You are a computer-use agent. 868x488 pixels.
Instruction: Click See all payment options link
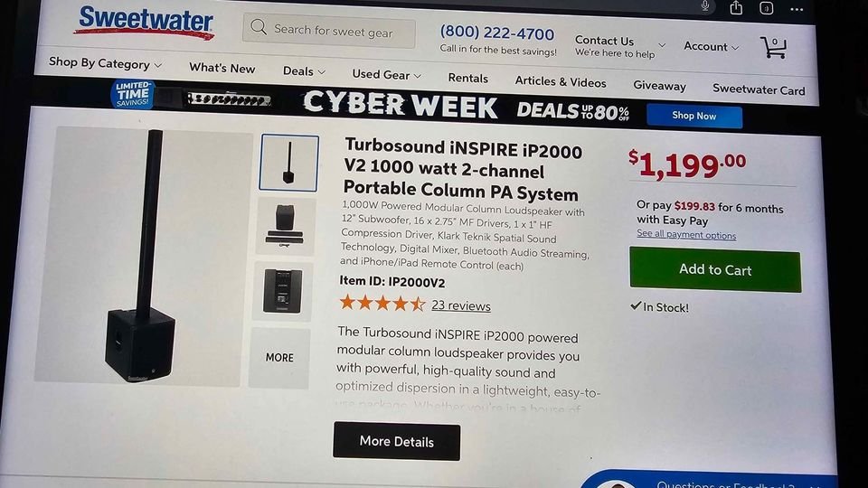(686, 235)
